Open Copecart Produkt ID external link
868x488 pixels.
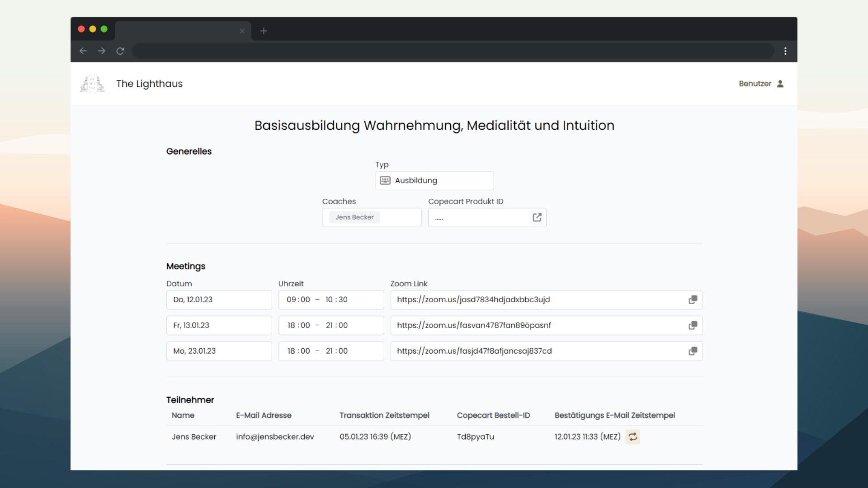click(x=537, y=217)
